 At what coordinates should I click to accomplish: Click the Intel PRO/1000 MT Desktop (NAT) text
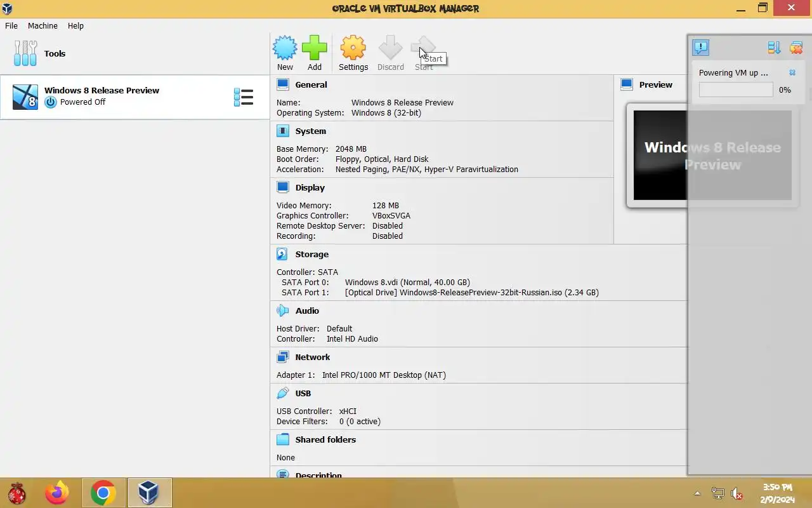click(384, 375)
